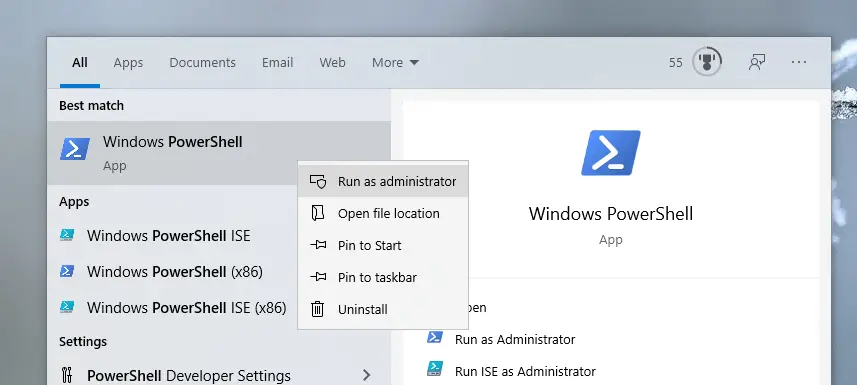The image size is (857, 385).
Task: Click Run as Administrator in preview pane
Action: point(515,339)
